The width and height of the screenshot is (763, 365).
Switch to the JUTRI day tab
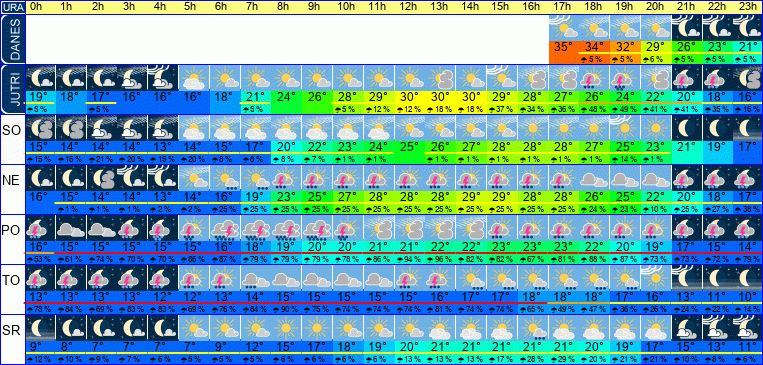pyautogui.click(x=12, y=89)
